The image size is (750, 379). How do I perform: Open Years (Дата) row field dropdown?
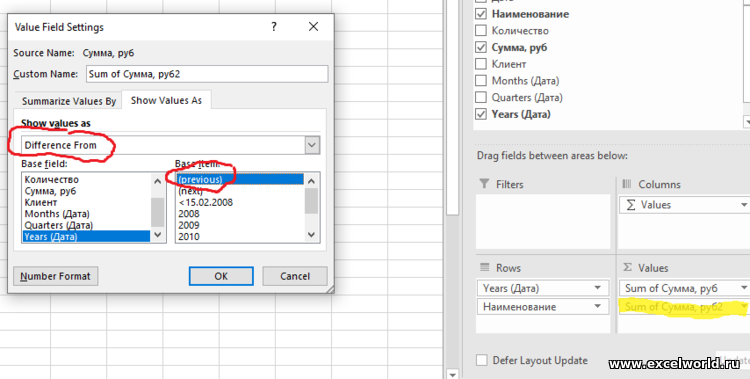[x=597, y=288]
